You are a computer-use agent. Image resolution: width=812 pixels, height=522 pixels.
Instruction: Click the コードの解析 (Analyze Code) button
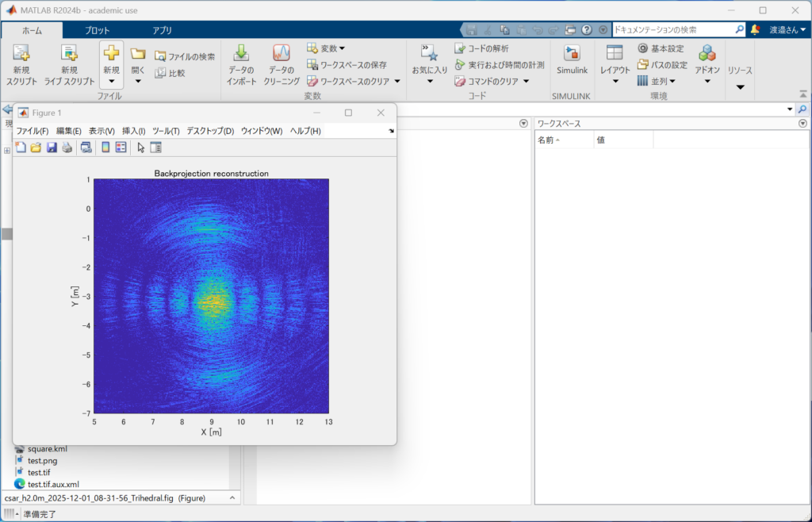click(482, 48)
